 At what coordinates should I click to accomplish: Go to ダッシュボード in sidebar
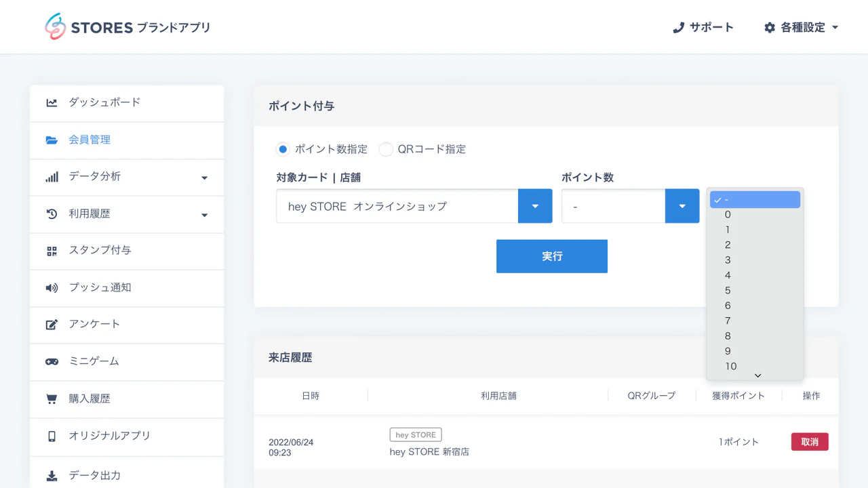click(127, 103)
